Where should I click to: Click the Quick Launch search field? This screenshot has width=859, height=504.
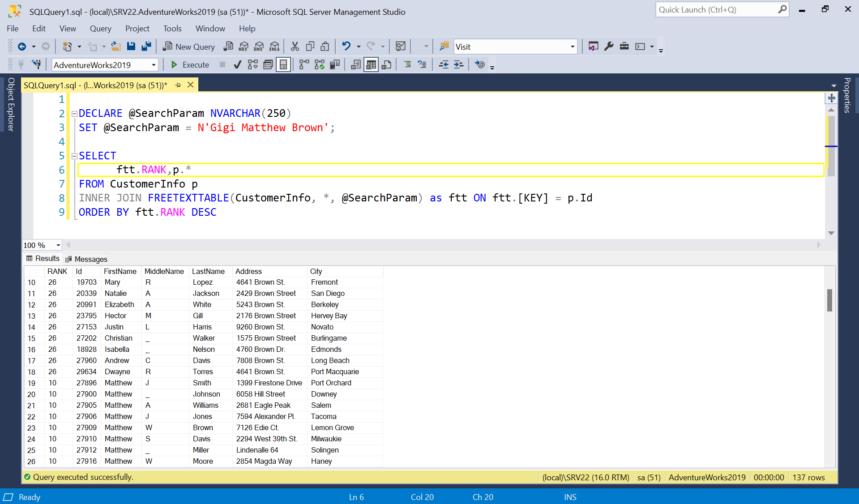pyautogui.click(x=716, y=10)
